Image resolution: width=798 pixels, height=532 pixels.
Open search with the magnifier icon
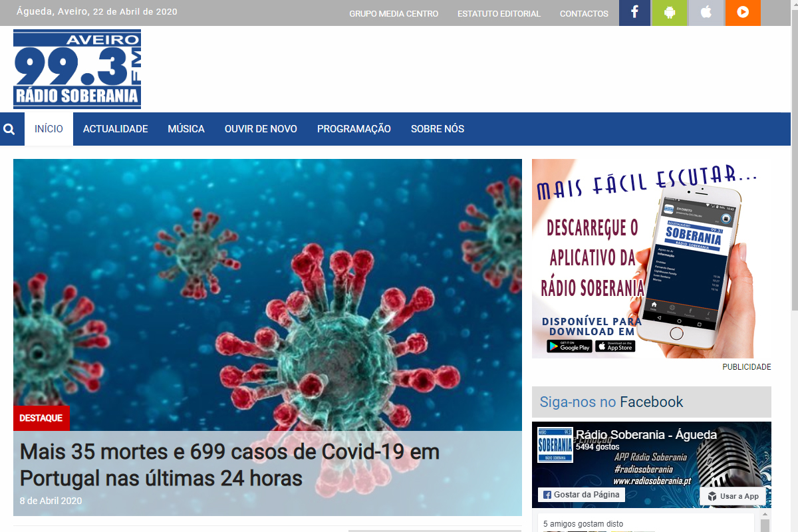[9, 129]
